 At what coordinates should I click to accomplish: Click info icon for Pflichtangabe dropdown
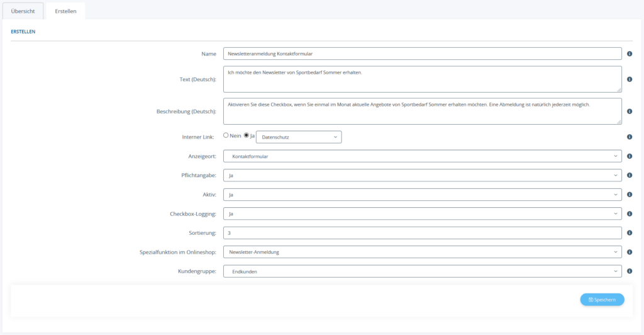tap(630, 176)
